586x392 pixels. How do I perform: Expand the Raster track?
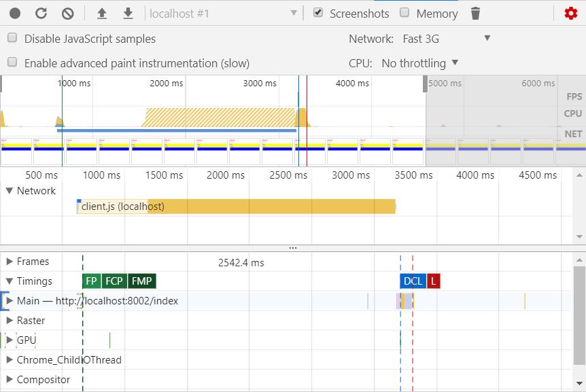tap(10, 321)
